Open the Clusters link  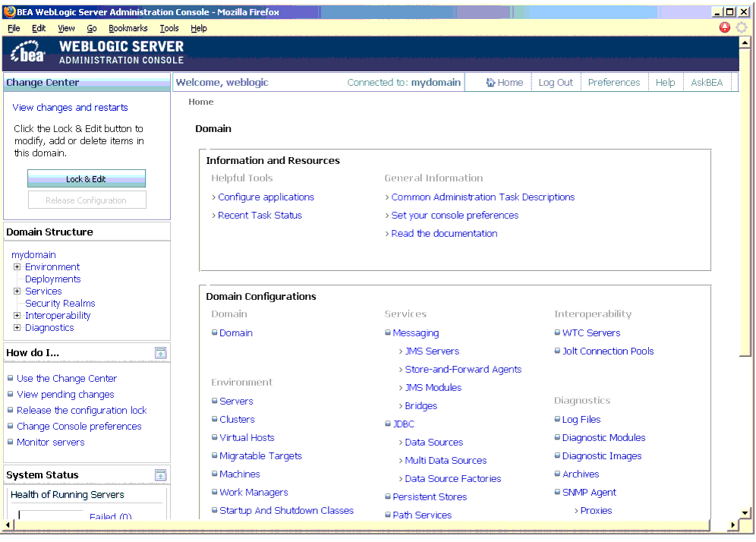click(x=237, y=419)
